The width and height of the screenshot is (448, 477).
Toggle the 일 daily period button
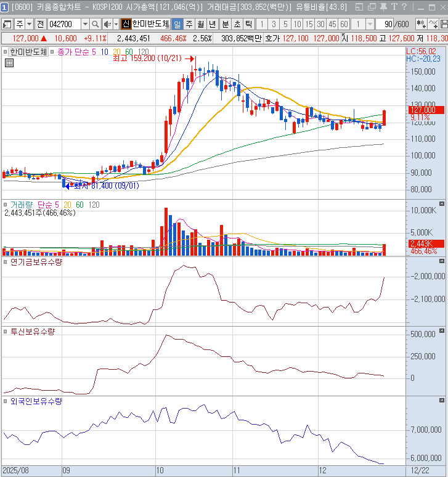(177, 24)
